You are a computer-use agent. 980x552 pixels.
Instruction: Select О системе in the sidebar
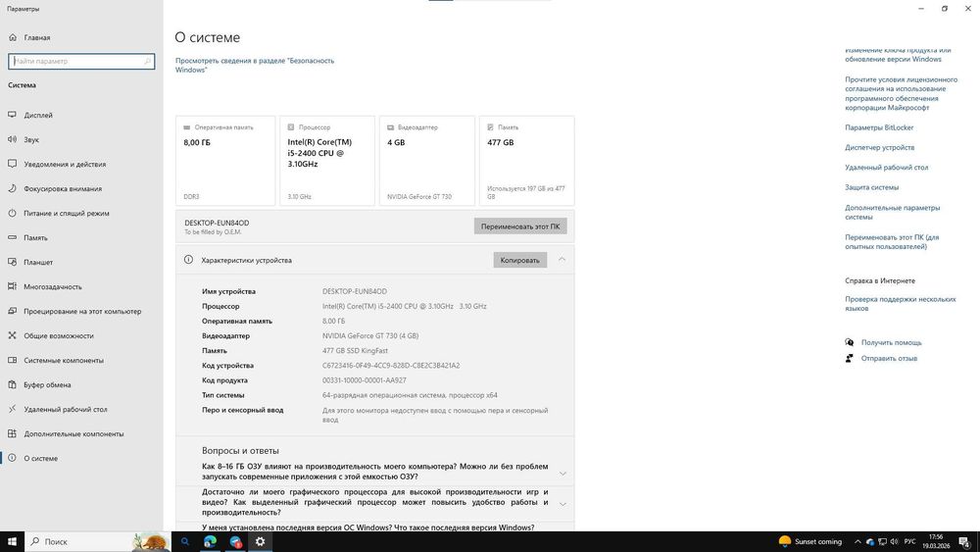coord(81,458)
